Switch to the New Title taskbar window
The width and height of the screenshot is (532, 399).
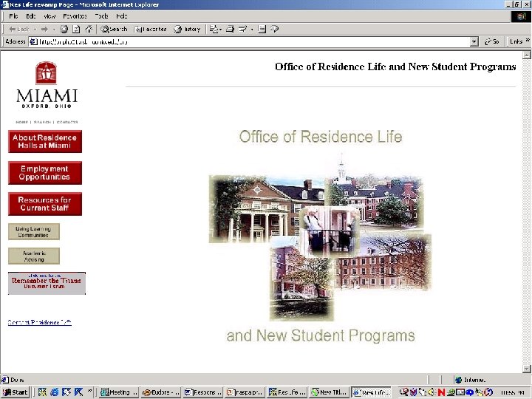pyautogui.click(x=329, y=392)
